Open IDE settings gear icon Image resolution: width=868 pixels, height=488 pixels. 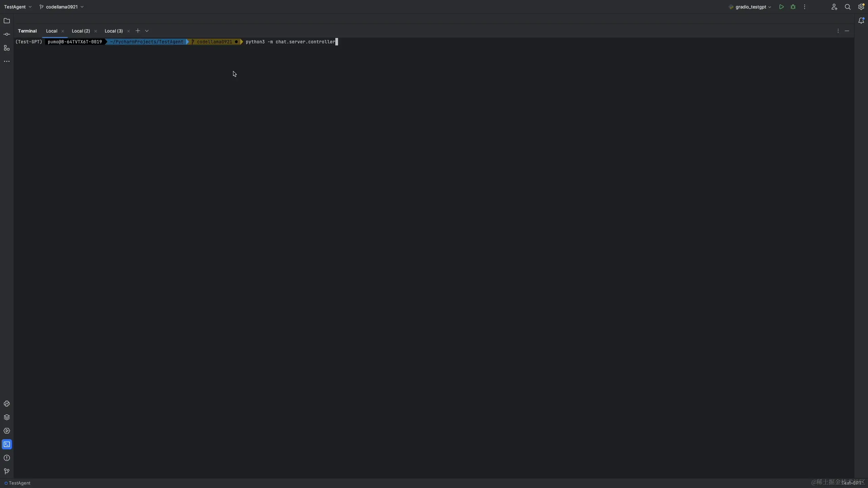[862, 6]
